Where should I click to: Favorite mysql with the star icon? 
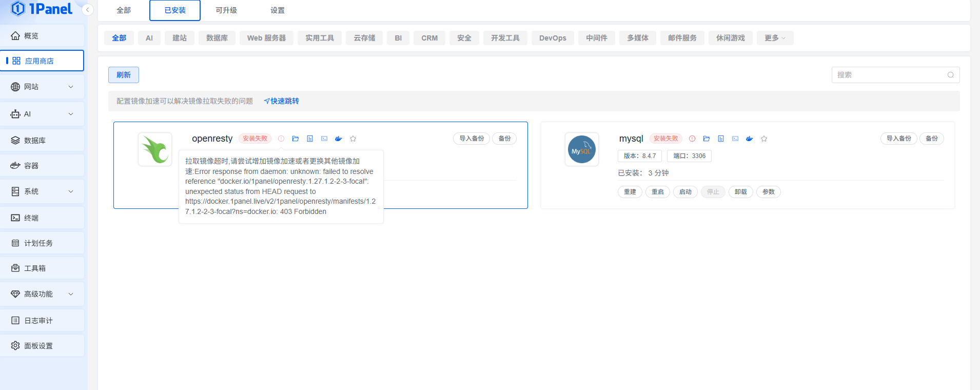click(x=764, y=139)
